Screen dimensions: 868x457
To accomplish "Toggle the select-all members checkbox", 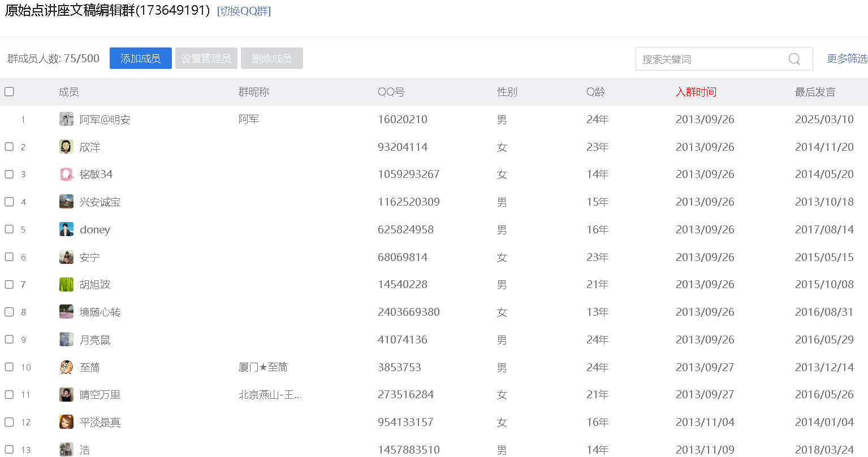I will click(9, 92).
